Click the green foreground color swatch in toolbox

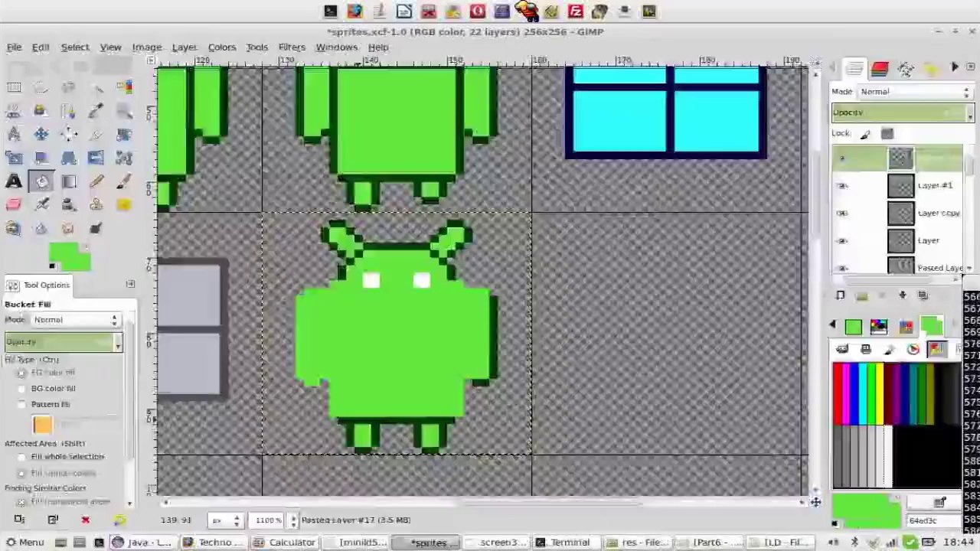(64, 253)
